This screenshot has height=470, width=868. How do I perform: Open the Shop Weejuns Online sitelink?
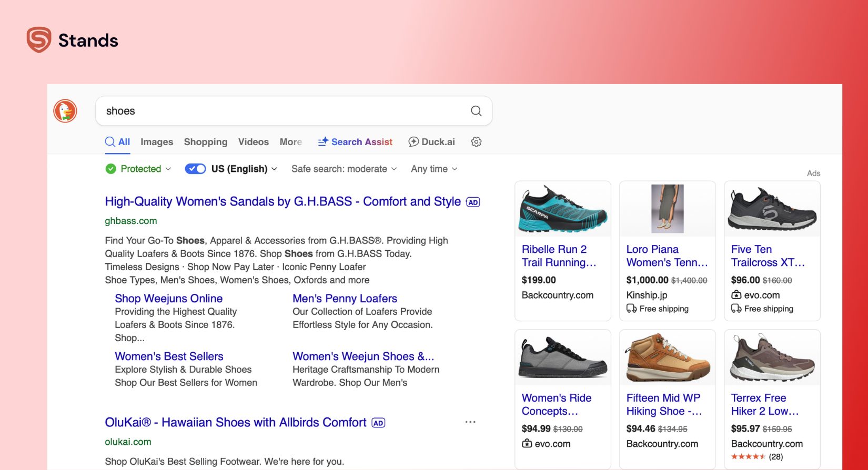tap(168, 298)
